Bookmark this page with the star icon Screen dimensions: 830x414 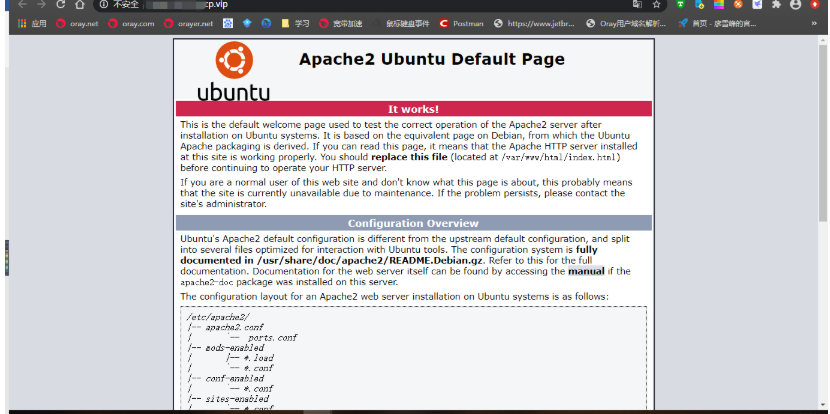pos(656,5)
